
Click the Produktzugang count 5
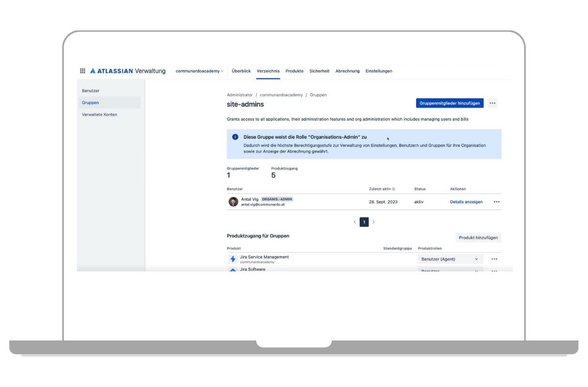pyautogui.click(x=273, y=175)
